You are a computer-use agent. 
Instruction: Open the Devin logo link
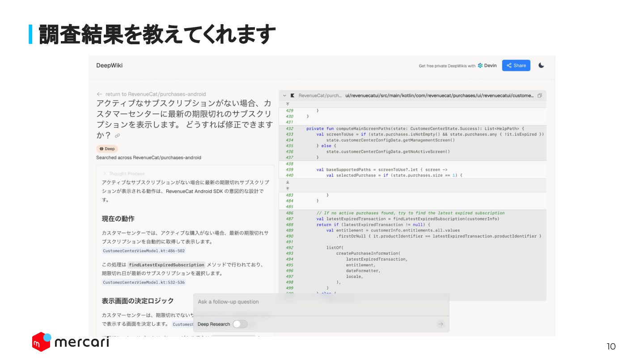click(x=487, y=65)
